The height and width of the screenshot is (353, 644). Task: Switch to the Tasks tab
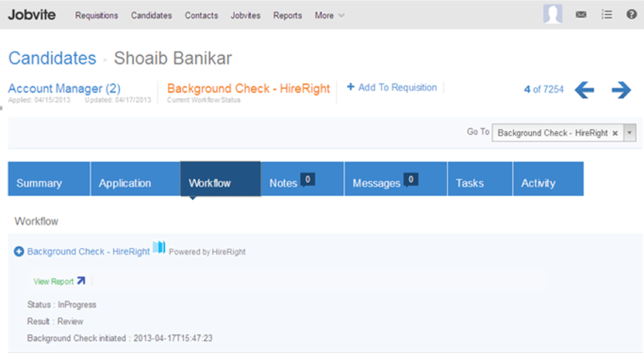coord(480,179)
